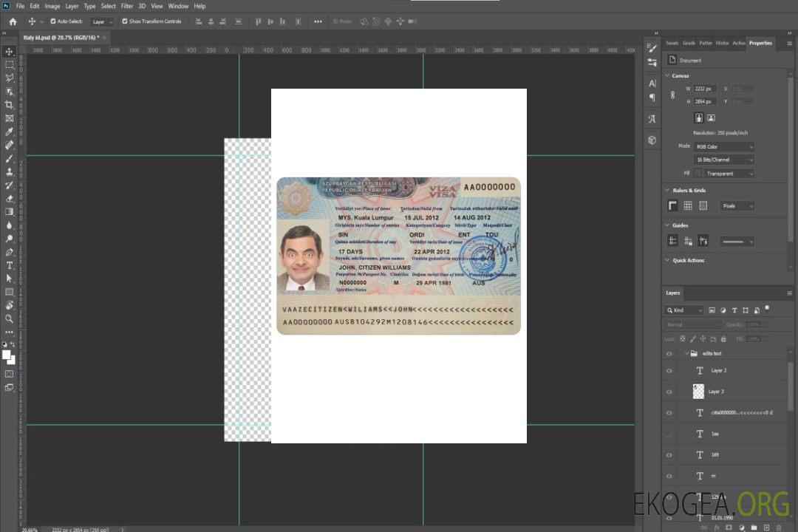Select the Move tool in the toolbox
The image size is (798, 532).
tap(9, 52)
